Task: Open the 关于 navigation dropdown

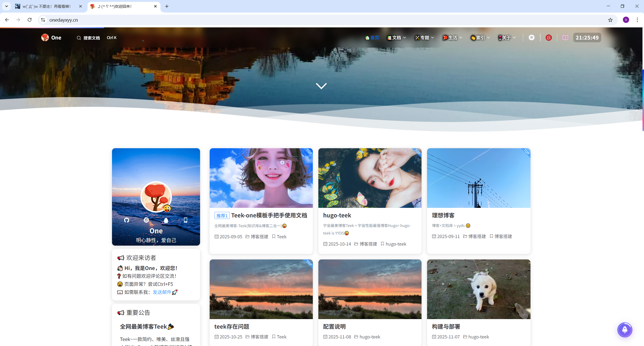Action: (x=507, y=38)
